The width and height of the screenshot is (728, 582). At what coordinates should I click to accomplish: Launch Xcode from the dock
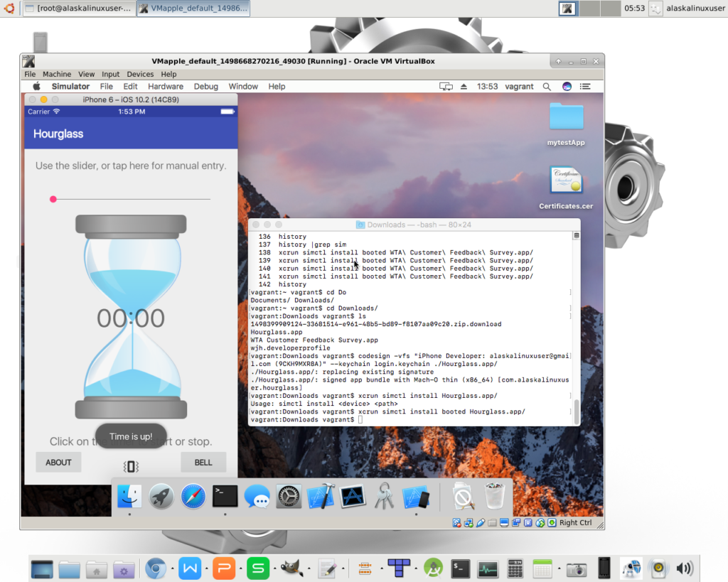(321, 496)
